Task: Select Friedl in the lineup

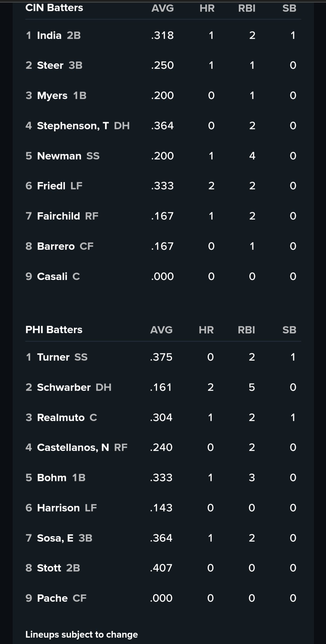Action: [x=51, y=186]
